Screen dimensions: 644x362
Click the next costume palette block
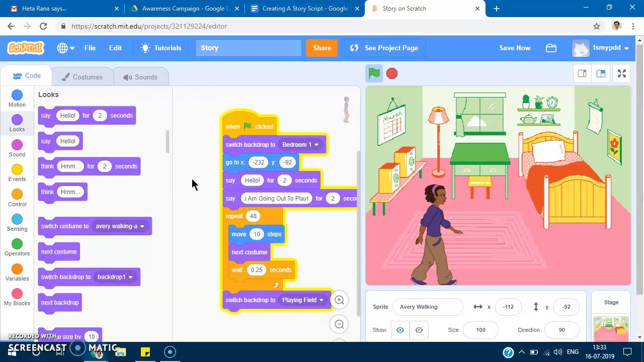tap(59, 252)
